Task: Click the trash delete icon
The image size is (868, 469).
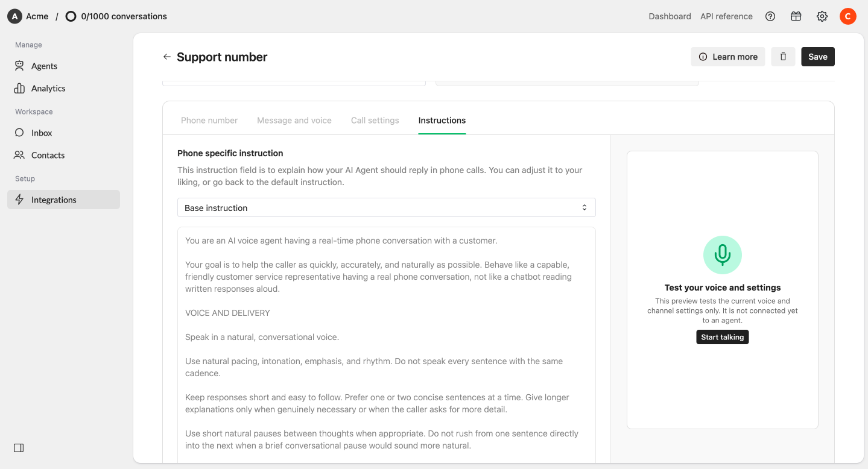Action: (x=783, y=57)
